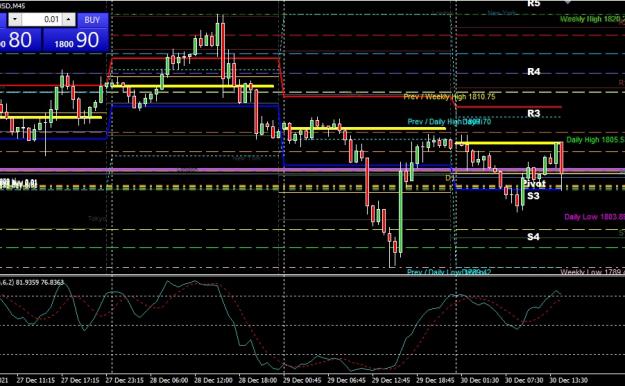This screenshot has width=625, height=386.
Task: Click the R3 resistance label
Action: point(534,114)
